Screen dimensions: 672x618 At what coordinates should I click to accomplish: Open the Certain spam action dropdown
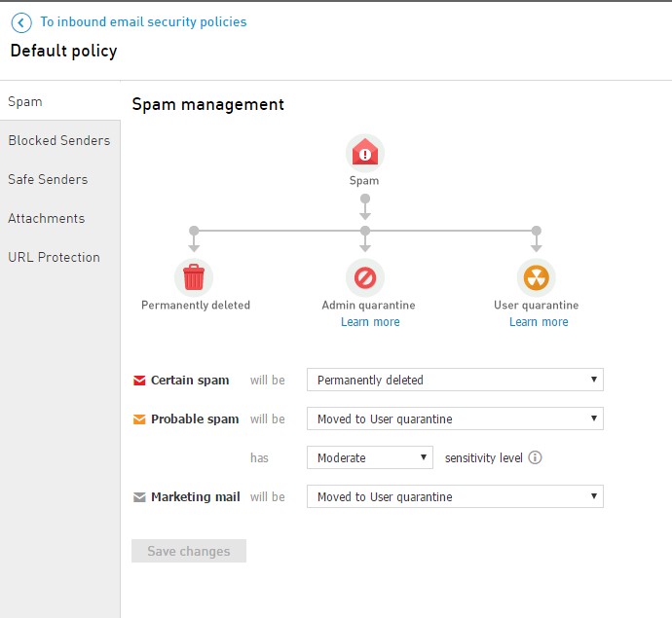click(455, 380)
